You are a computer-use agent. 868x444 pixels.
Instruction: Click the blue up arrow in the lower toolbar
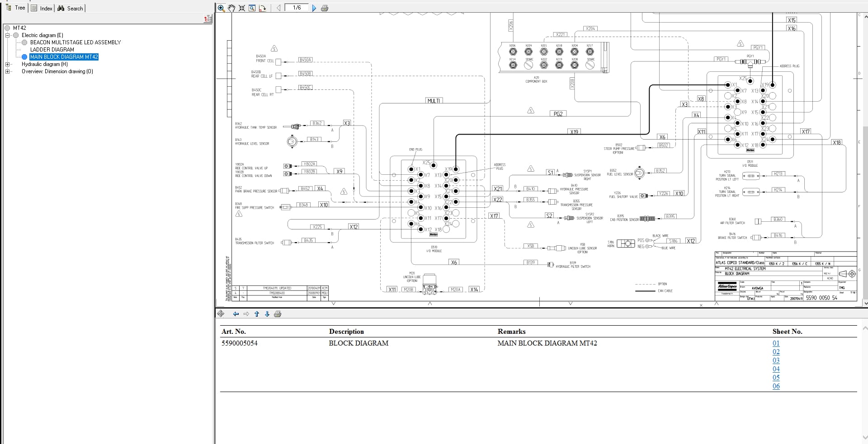pyautogui.click(x=257, y=314)
